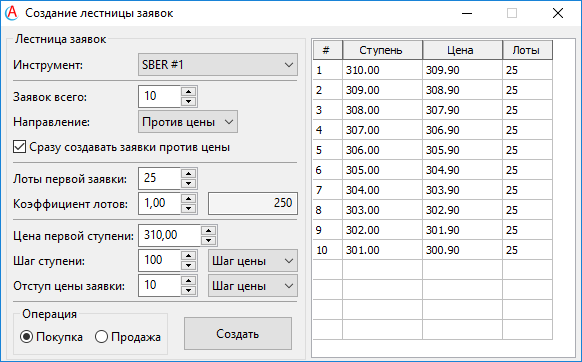Image resolution: width=582 pixels, height=362 pixels.
Task: Select row number 10 cell
Action: click(327, 250)
